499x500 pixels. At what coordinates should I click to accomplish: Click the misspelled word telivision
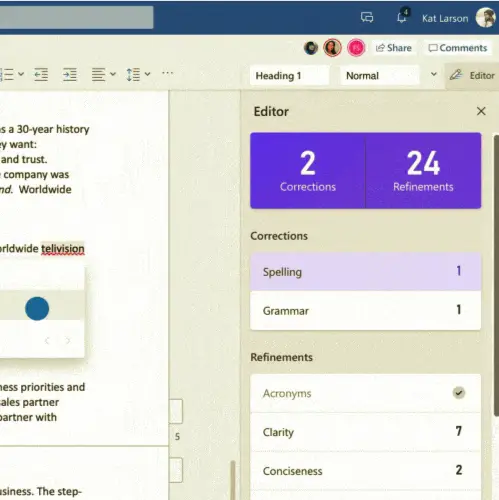[63, 249]
